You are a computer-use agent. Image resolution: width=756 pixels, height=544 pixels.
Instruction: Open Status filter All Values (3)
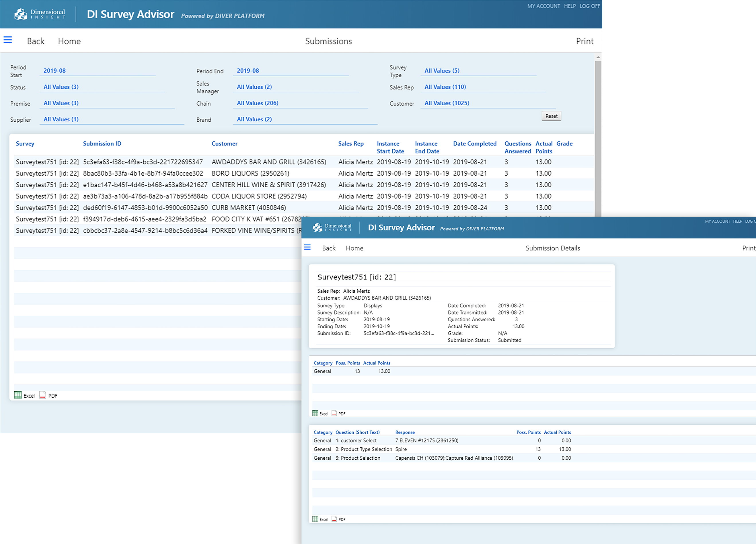(102, 87)
